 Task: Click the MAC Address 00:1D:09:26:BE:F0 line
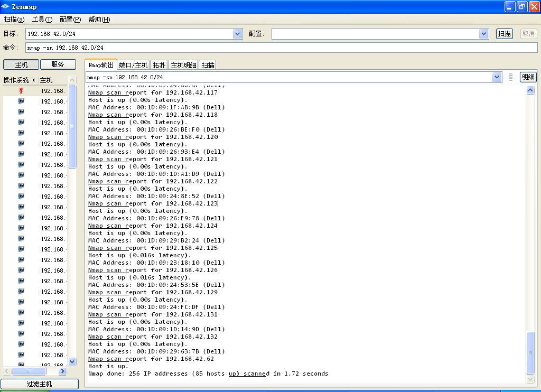156,129
